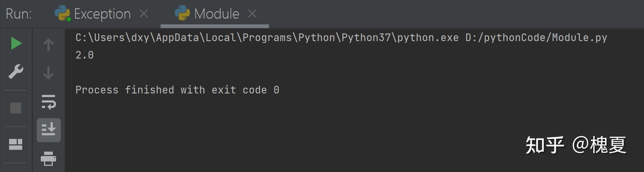Go down the stack trace arrow
Screen dimensions: 644x172
[48, 73]
